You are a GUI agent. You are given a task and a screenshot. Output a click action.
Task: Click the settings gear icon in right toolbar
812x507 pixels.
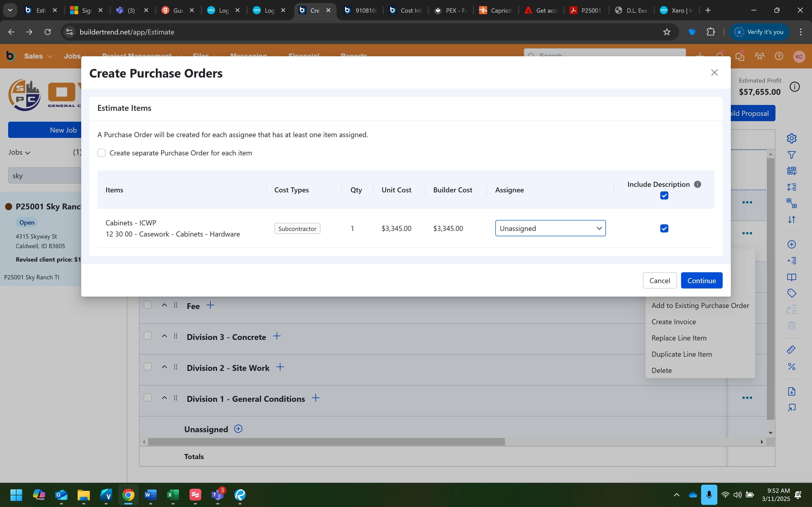[791, 138]
